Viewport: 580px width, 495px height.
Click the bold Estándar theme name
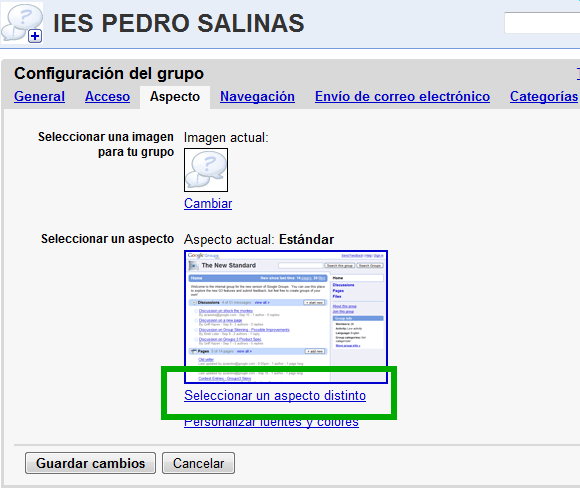click(307, 239)
